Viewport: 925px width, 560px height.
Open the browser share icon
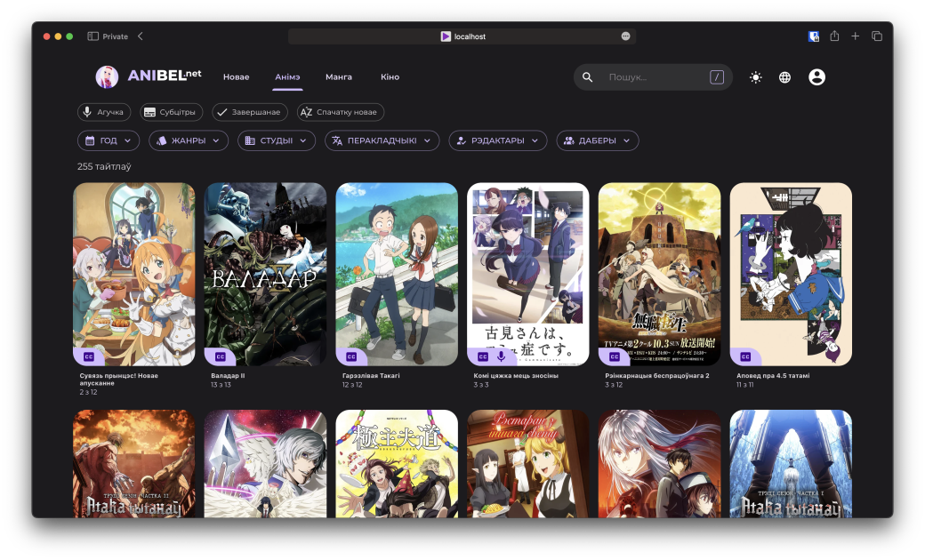[834, 36]
